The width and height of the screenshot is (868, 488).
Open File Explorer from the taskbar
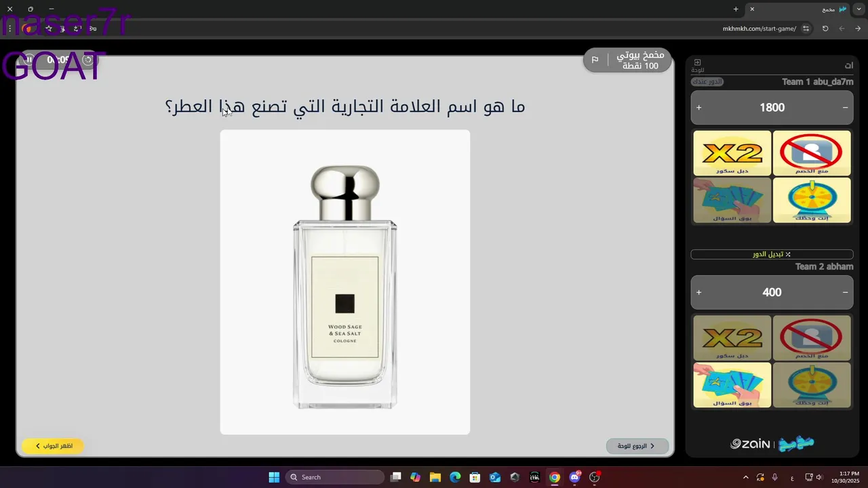[x=435, y=477]
